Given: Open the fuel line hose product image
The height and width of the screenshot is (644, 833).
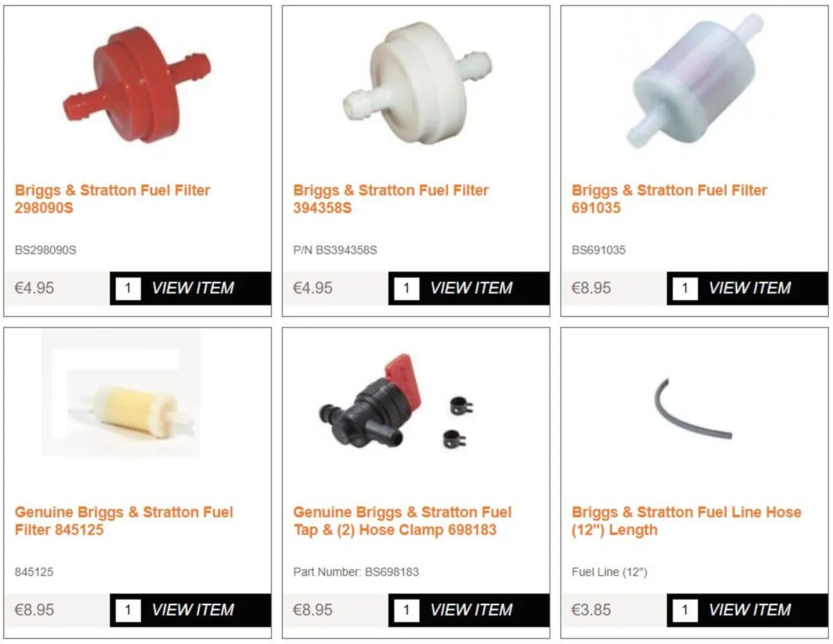Looking at the screenshot, I should (693, 408).
